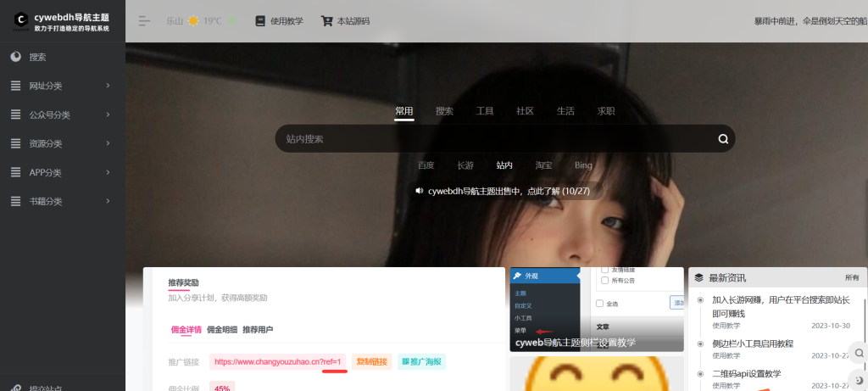Open the 二维码api设置教学 article
The image size is (868, 391).
(747, 373)
